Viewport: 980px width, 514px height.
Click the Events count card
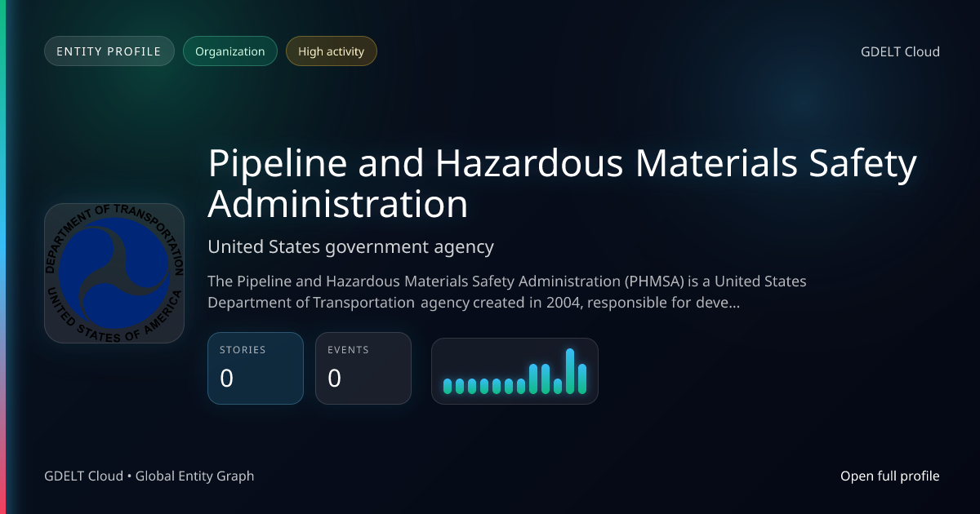363,368
